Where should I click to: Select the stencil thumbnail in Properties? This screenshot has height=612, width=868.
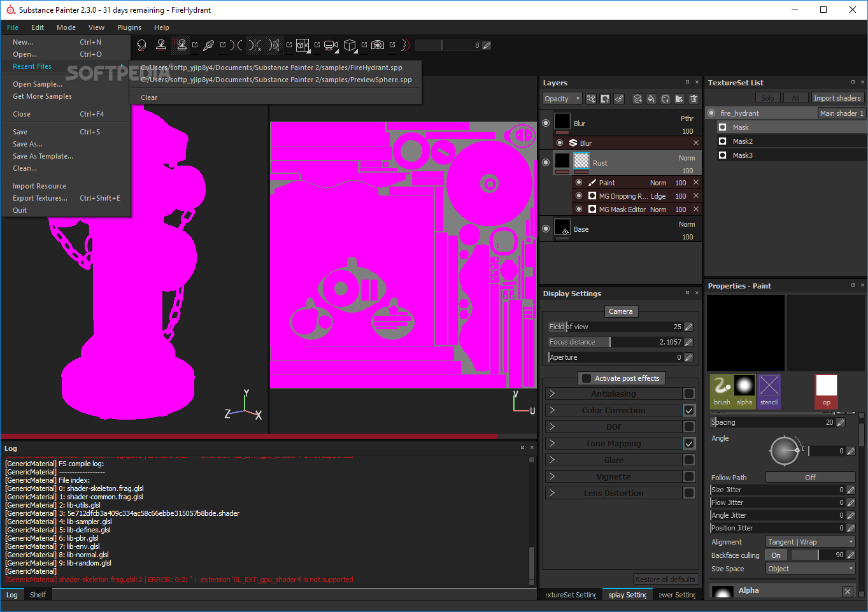[769, 390]
